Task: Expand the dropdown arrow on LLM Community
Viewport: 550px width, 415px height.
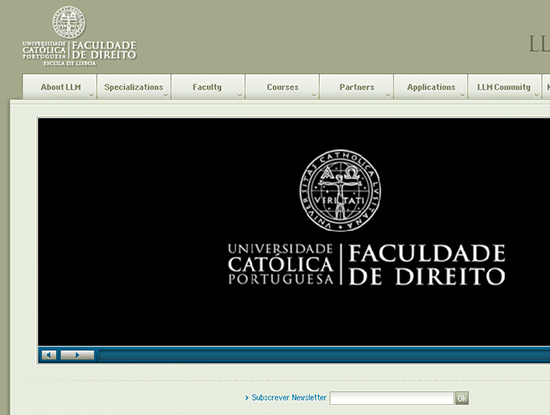Action: [x=536, y=95]
